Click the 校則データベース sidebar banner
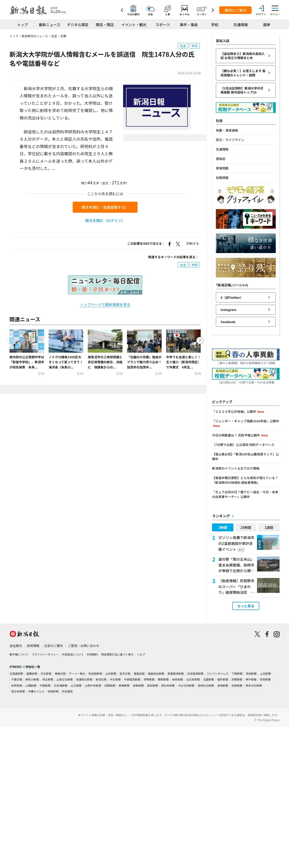This screenshot has width=289, height=868. pos(246,107)
